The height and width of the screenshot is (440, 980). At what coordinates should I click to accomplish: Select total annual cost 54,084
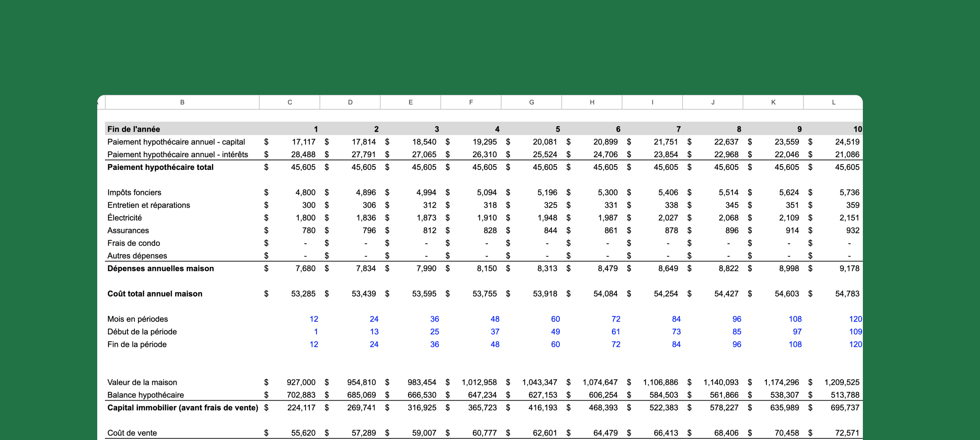click(605, 294)
